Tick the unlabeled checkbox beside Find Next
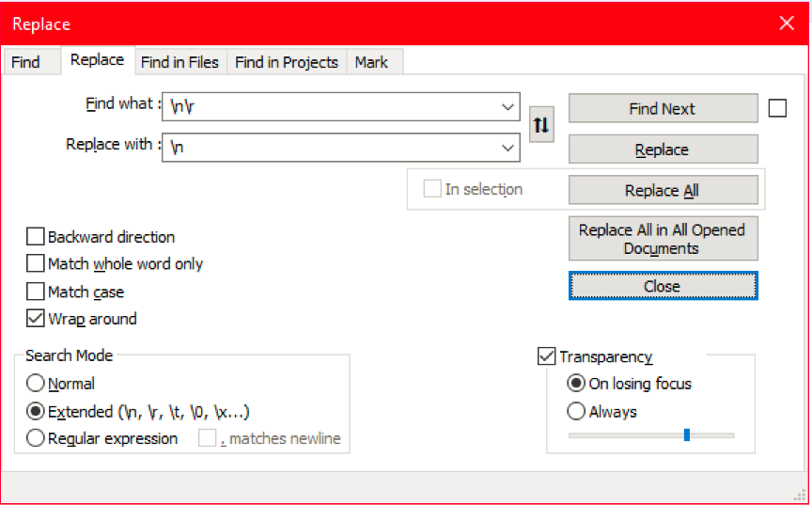The width and height of the screenshot is (812, 505). coord(777,108)
